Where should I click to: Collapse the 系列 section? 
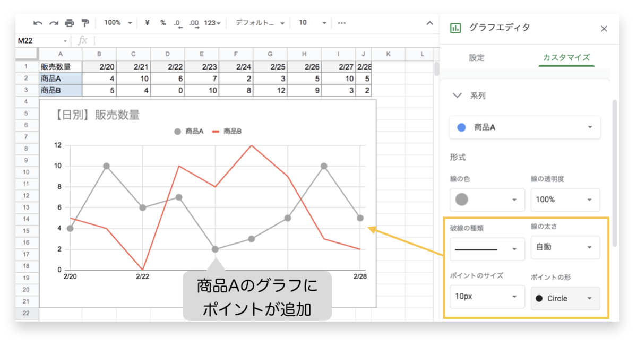[457, 96]
